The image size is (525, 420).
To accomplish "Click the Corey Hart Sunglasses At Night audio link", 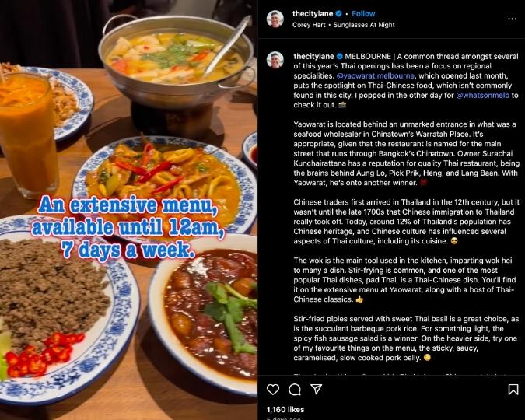I will pyautogui.click(x=344, y=25).
